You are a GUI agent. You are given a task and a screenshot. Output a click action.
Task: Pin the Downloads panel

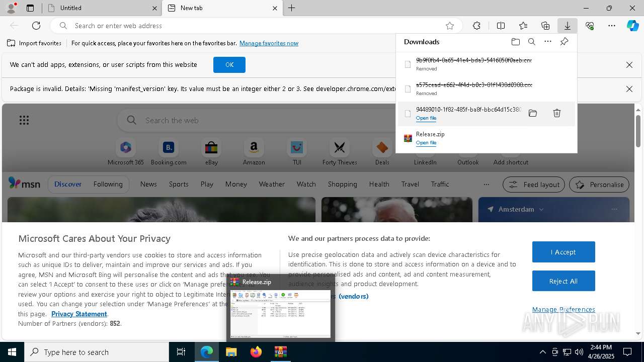564,42
